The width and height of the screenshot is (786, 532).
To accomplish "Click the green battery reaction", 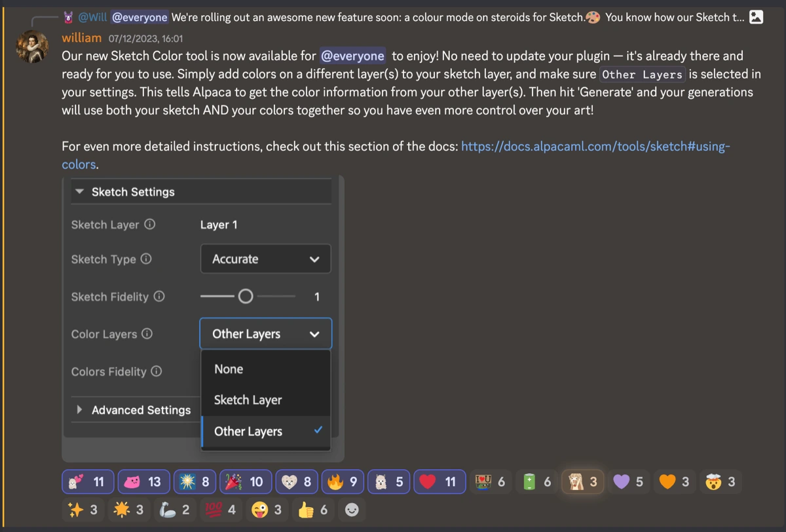I will [x=538, y=482].
